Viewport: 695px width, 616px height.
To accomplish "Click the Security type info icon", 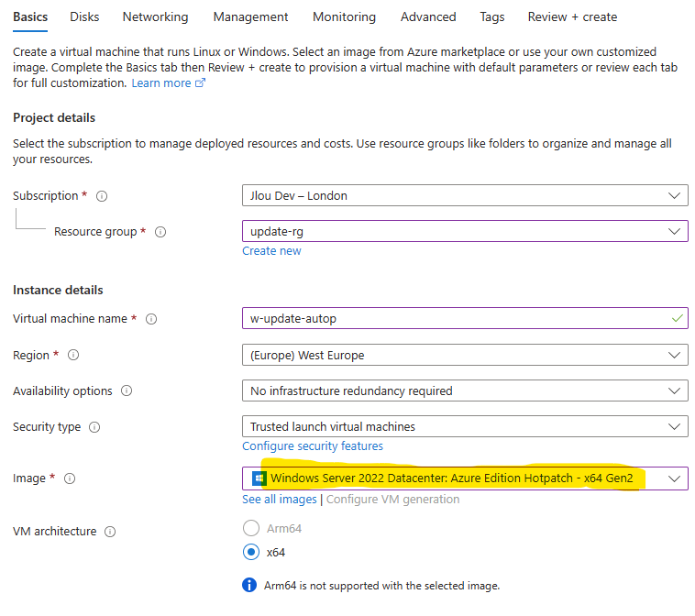I will tap(94, 427).
